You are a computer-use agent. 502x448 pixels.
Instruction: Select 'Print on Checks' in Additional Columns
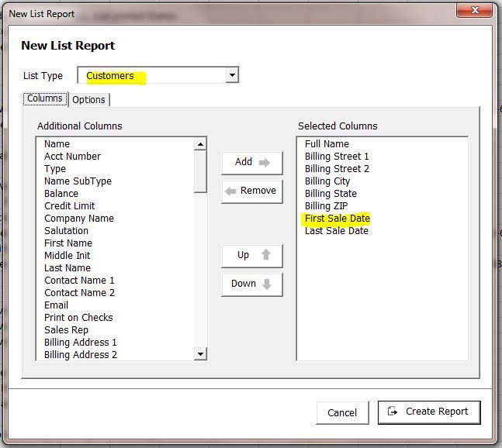(79, 318)
